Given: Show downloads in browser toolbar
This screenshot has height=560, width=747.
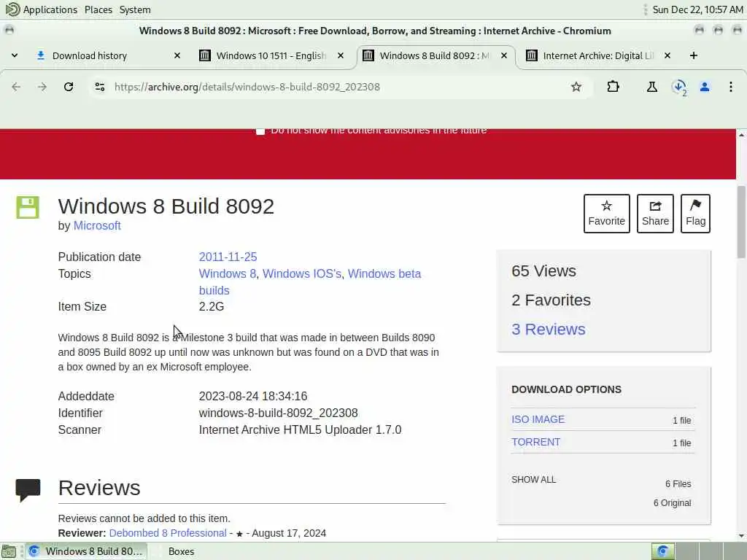Looking at the screenshot, I should 679,87.
